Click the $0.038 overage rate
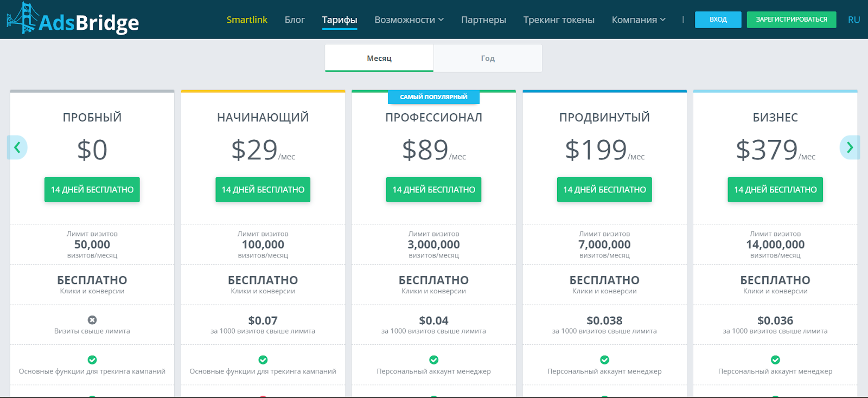Screen dimensions: 868x398 [x=604, y=320]
